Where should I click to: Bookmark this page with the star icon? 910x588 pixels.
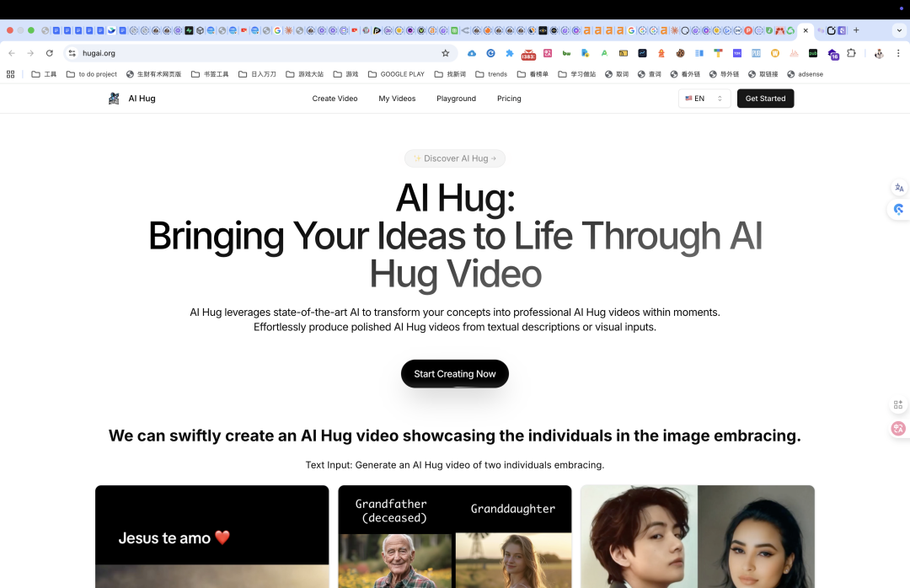click(x=445, y=53)
